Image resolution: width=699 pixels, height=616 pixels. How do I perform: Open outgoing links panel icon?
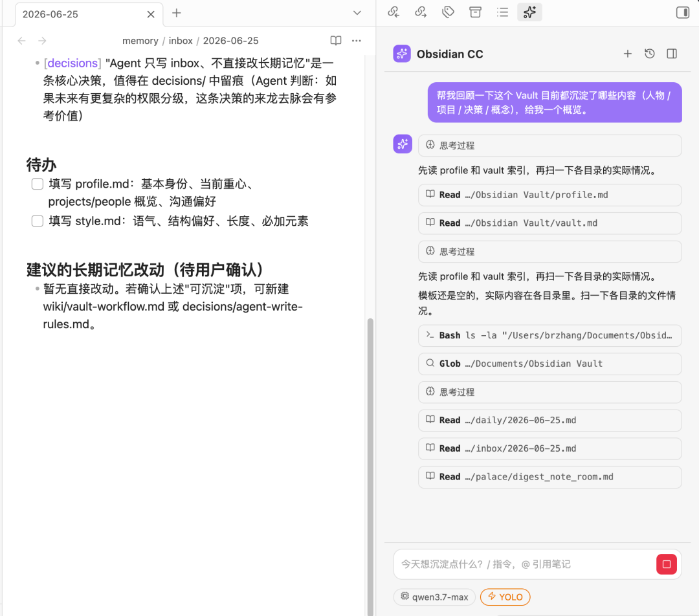click(421, 12)
